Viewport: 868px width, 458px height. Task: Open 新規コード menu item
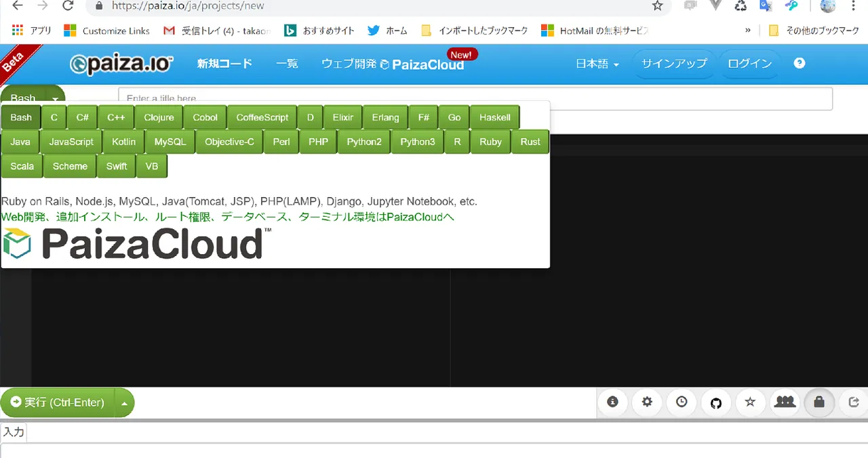click(224, 64)
